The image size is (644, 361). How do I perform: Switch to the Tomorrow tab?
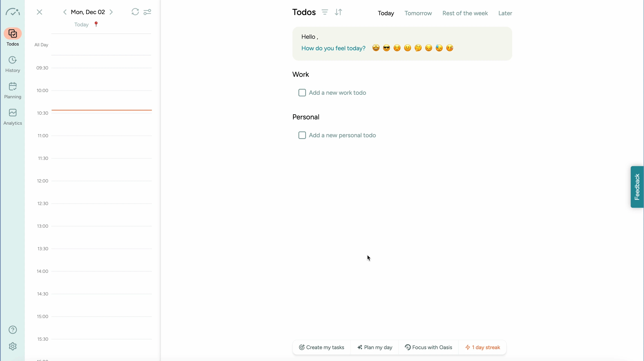click(418, 13)
